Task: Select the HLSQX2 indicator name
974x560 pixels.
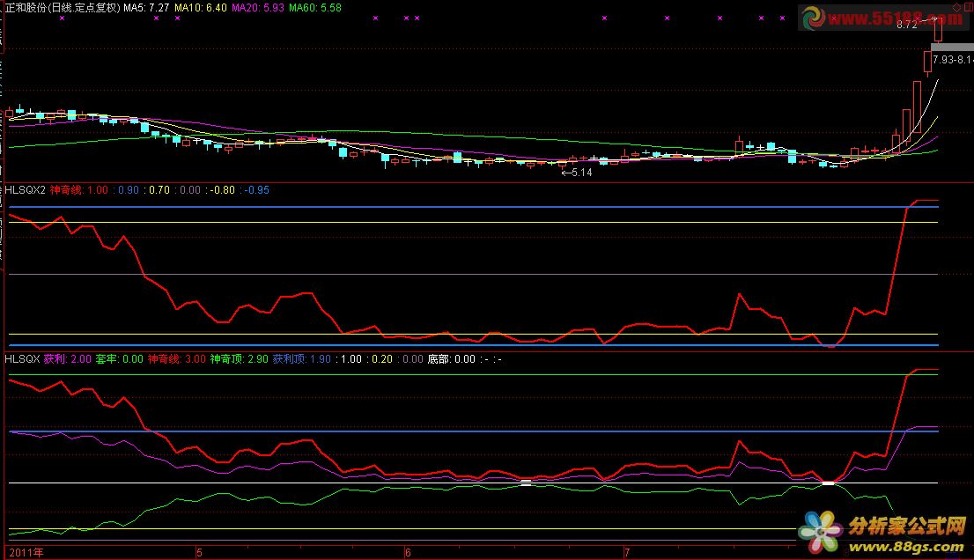Action: point(25,190)
